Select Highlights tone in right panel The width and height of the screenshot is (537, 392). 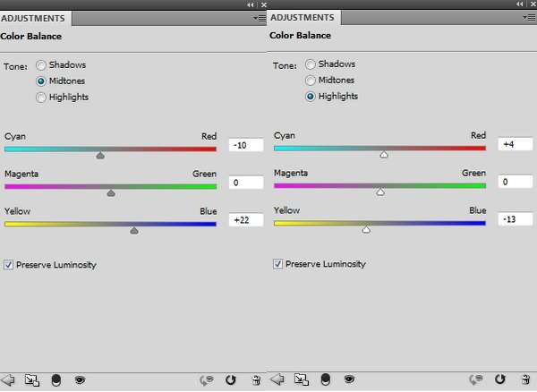tap(311, 96)
